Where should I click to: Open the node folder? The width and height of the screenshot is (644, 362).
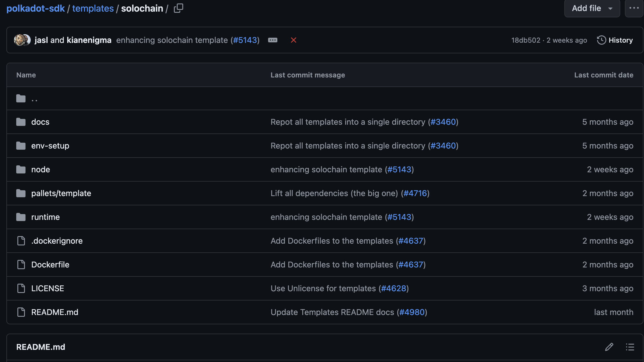tap(41, 169)
